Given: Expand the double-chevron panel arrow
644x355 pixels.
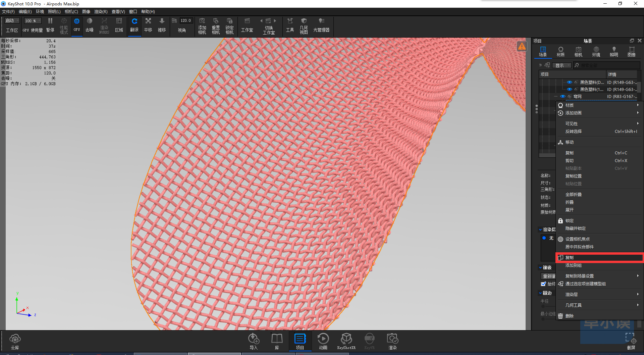Looking at the screenshot, I should click(540, 65).
